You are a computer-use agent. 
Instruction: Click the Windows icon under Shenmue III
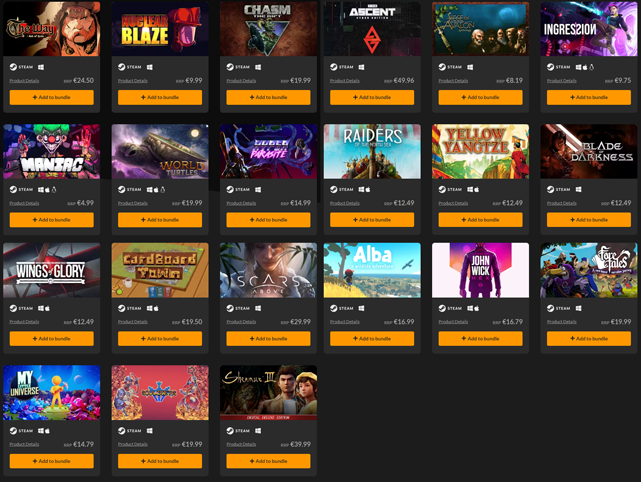point(258,430)
